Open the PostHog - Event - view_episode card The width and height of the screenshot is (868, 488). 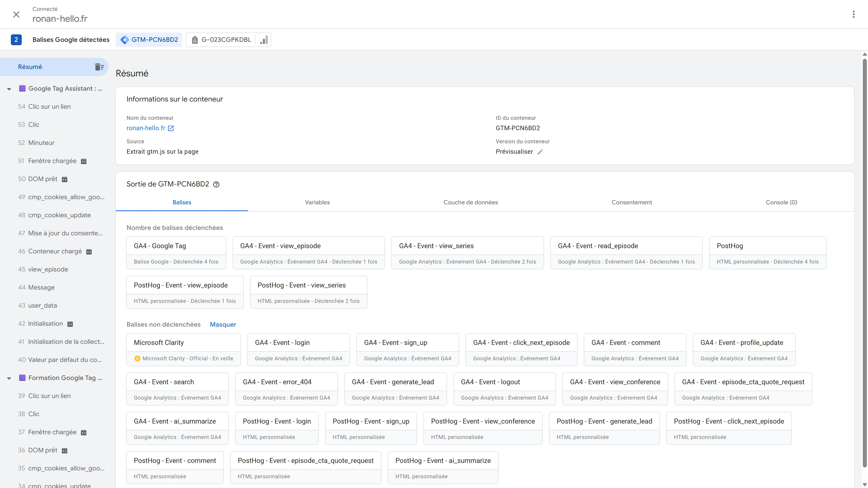point(185,292)
